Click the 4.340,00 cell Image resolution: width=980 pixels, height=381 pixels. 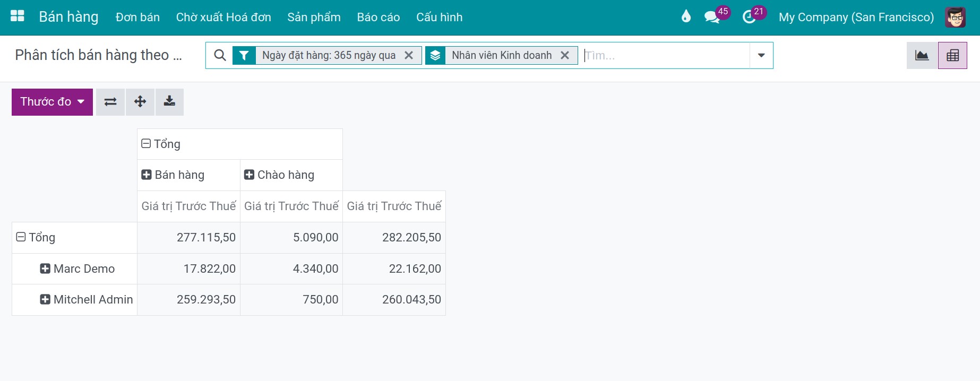[x=291, y=269]
